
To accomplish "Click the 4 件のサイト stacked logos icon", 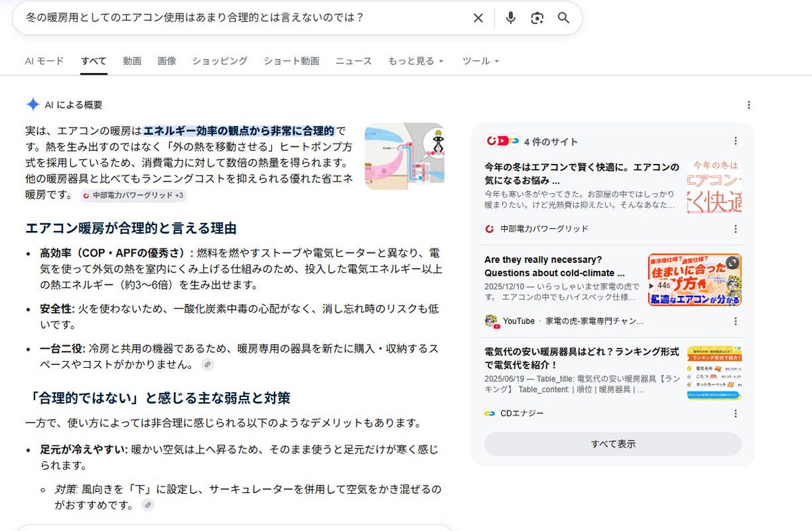I will (502, 141).
